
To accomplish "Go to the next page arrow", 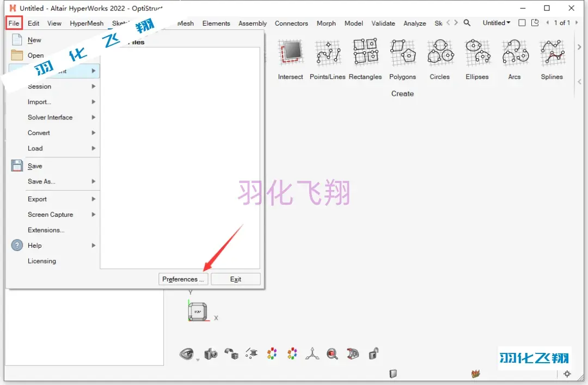I will click(x=577, y=23).
